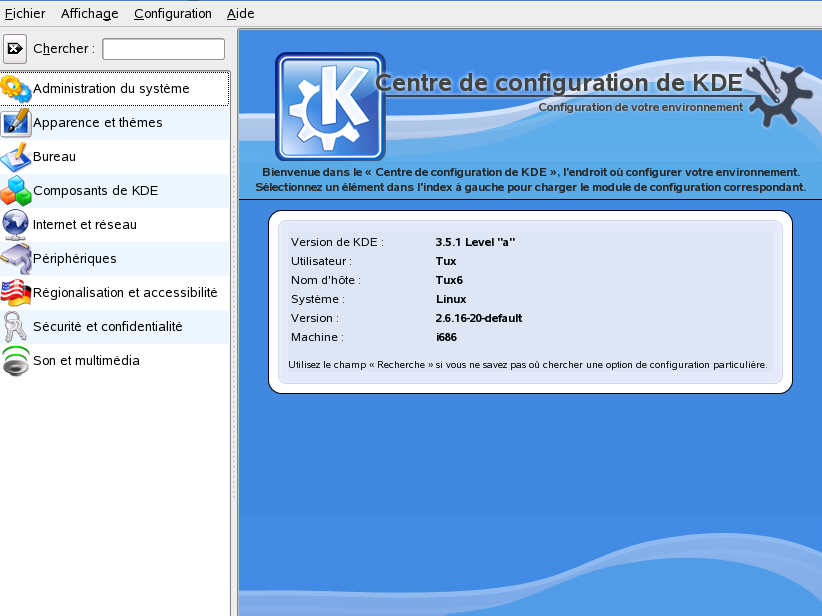Viewport: 822px width, 616px height.
Task: Click the hostname value Tux6
Action: [x=449, y=280]
